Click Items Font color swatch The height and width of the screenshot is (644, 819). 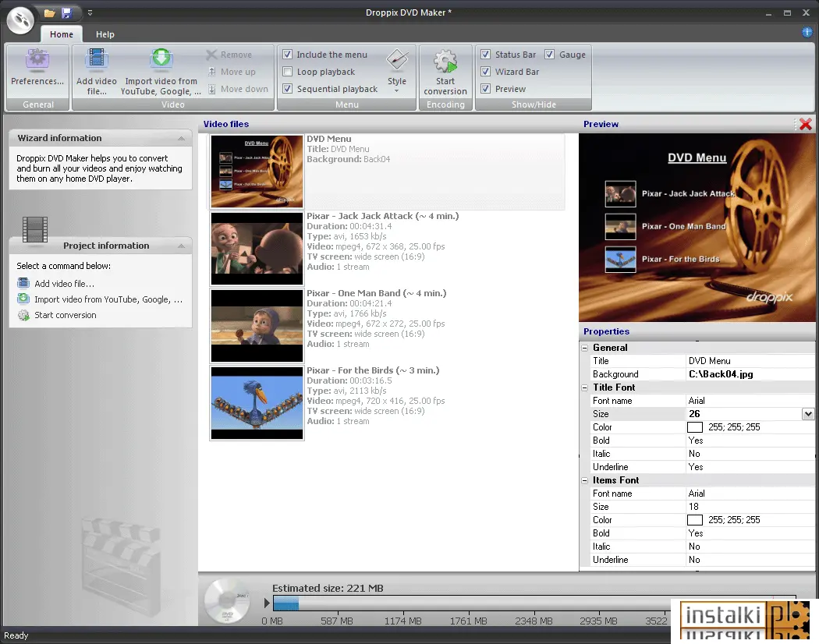coord(695,520)
